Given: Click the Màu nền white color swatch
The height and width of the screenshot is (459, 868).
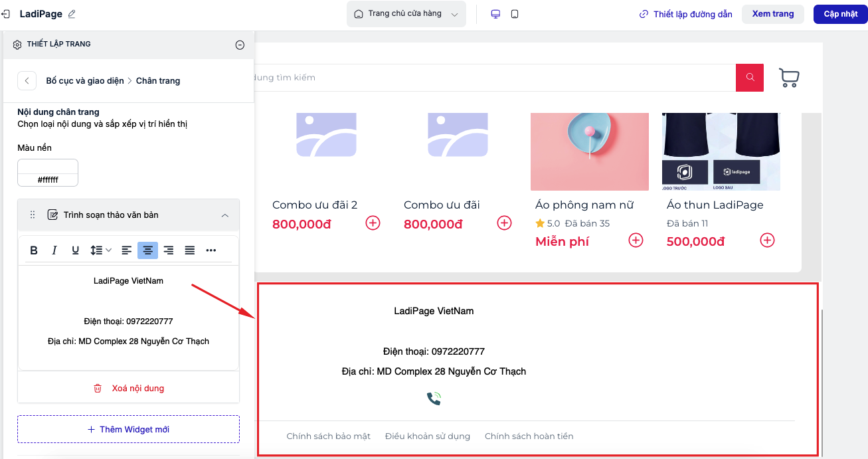Looking at the screenshot, I should [x=48, y=167].
